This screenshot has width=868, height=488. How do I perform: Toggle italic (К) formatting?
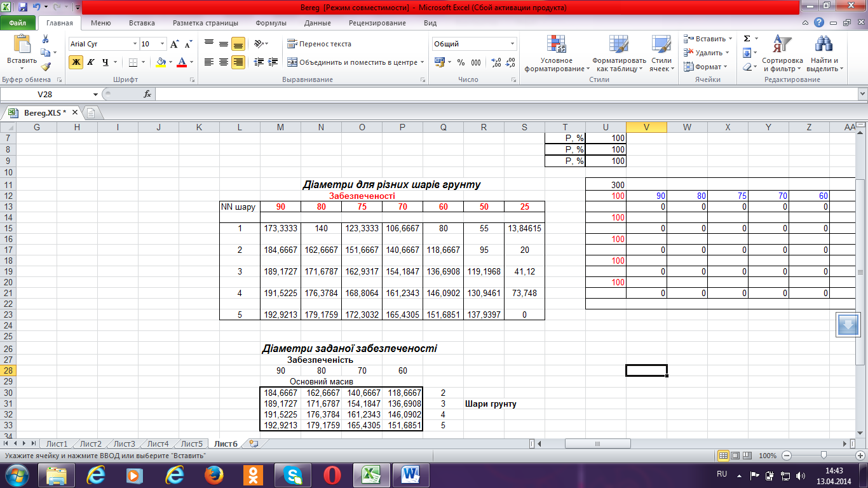pyautogui.click(x=91, y=62)
